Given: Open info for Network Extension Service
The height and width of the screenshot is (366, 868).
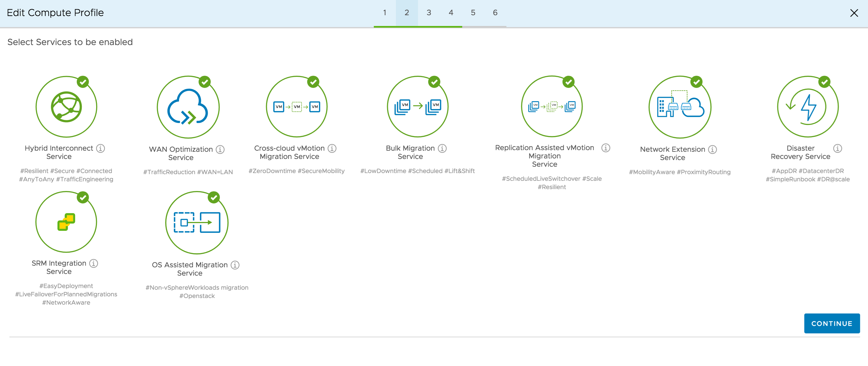Looking at the screenshot, I should (x=712, y=150).
